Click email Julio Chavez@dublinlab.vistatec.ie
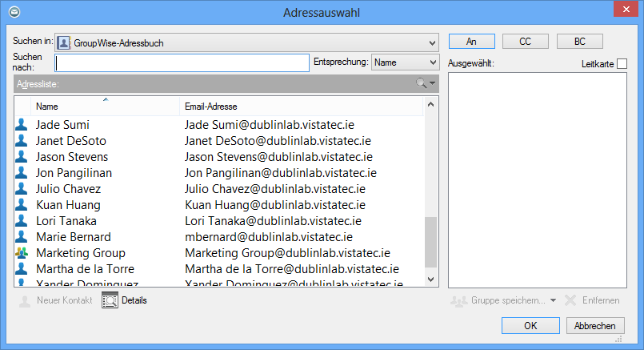The height and width of the screenshot is (350, 644). click(x=275, y=189)
